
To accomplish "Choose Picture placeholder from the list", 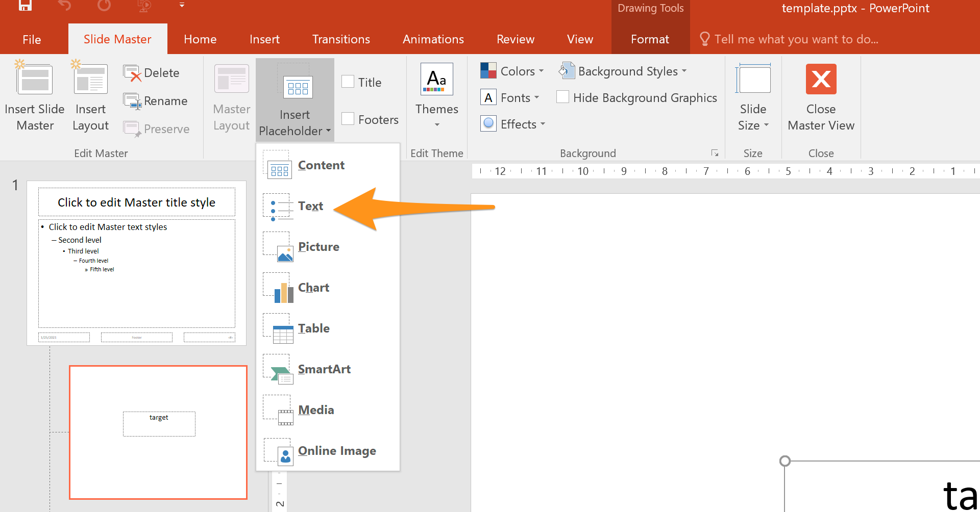I will (318, 247).
